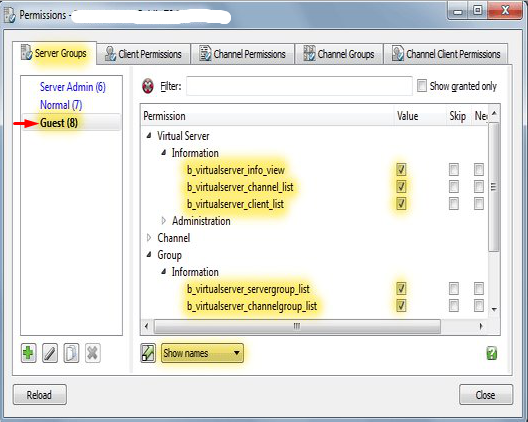Viewport: 528px width, 422px height.
Task: Collapse the Virtual Server tree node
Action: pyautogui.click(x=148, y=135)
